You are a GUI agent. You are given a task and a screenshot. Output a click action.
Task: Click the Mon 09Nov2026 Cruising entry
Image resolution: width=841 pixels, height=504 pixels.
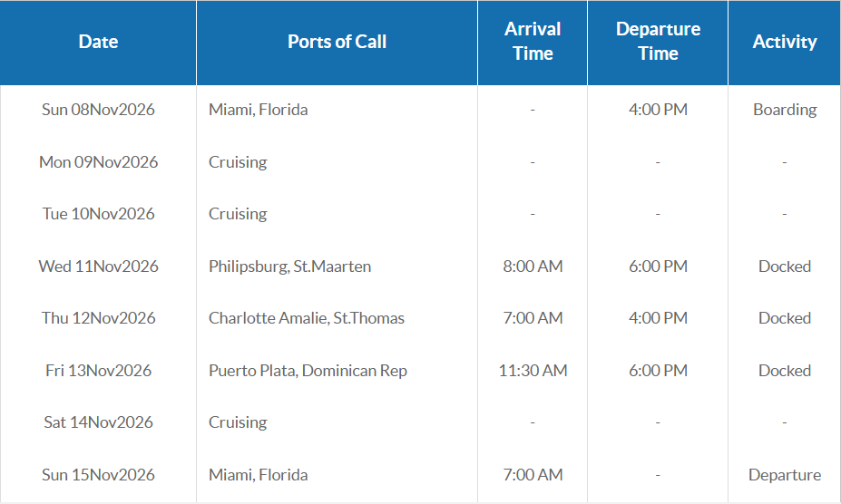click(238, 162)
